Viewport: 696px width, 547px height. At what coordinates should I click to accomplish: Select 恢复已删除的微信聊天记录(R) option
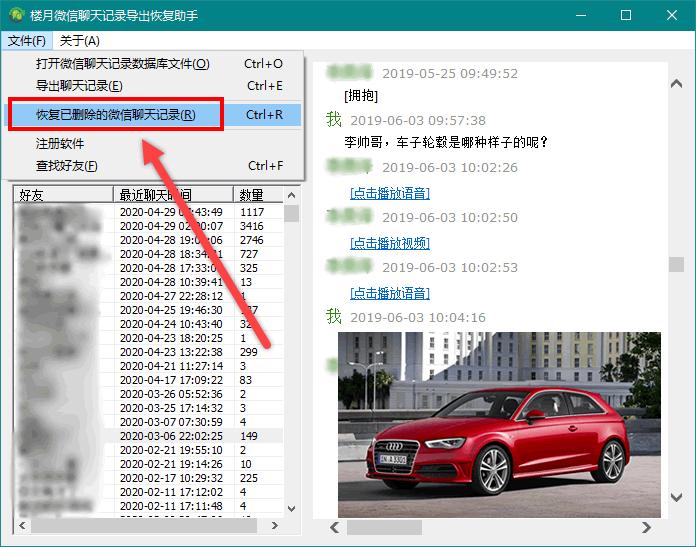(x=115, y=115)
